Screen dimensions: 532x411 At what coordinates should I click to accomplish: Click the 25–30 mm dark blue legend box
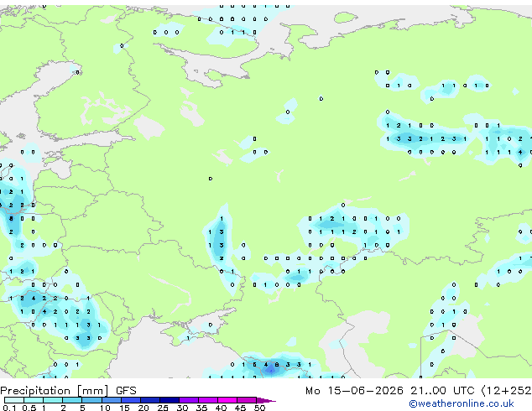pos(169,400)
